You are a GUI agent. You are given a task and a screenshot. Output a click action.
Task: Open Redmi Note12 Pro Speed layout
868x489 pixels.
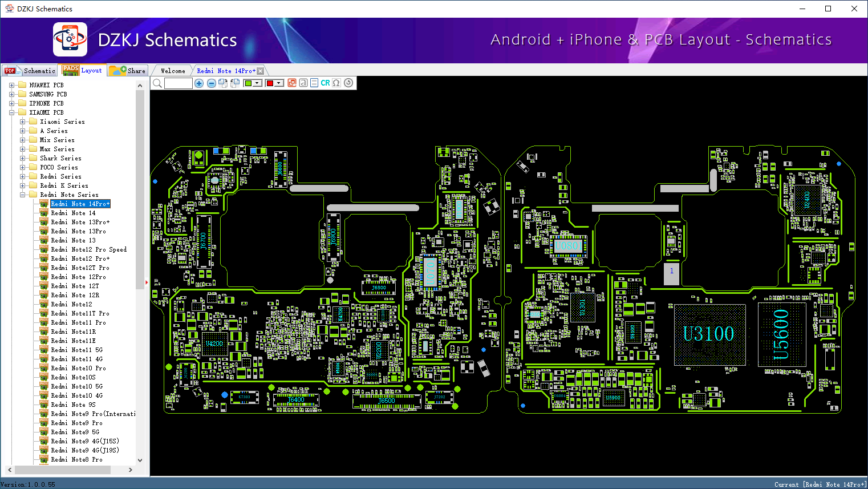[88, 249]
